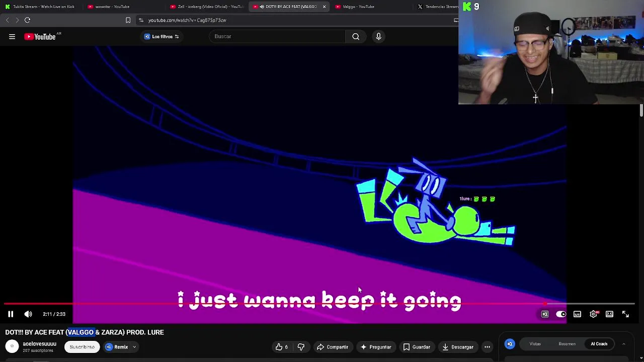Toggle subtitles captions button
Viewport: 644px width, 362px height.
point(577,314)
